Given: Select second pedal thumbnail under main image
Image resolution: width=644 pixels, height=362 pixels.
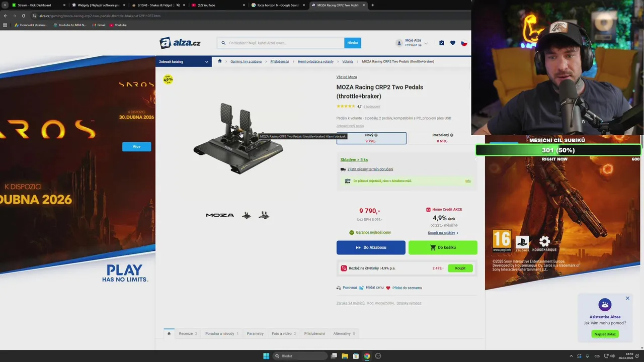Looking at the screenshot, I should [x=264, y=215].
